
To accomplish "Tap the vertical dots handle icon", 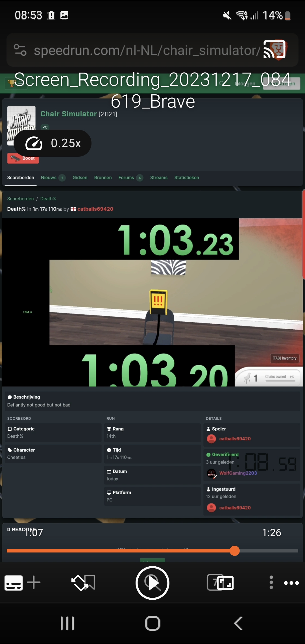I will tap(271, 582).
